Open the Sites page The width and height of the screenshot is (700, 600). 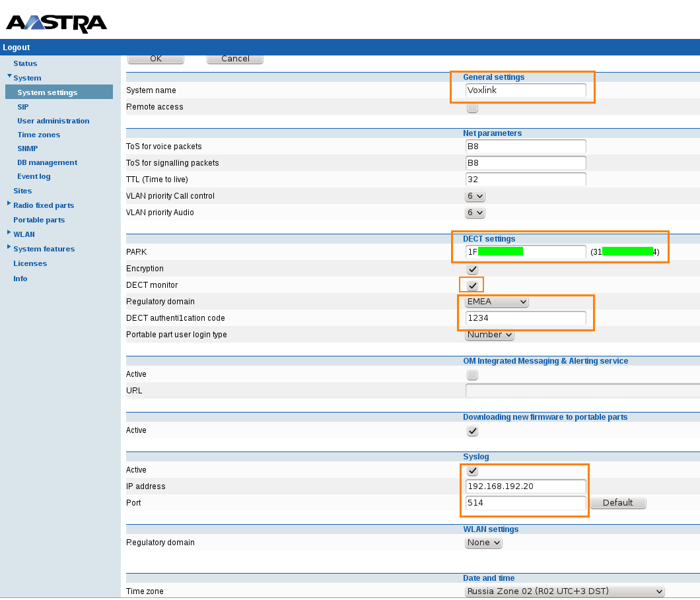22,191
